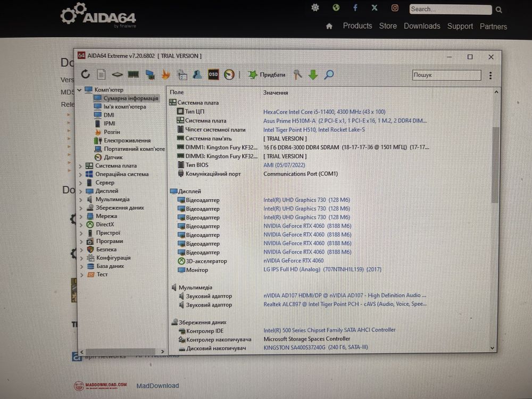Select База даних in the tree

(110, 267)
